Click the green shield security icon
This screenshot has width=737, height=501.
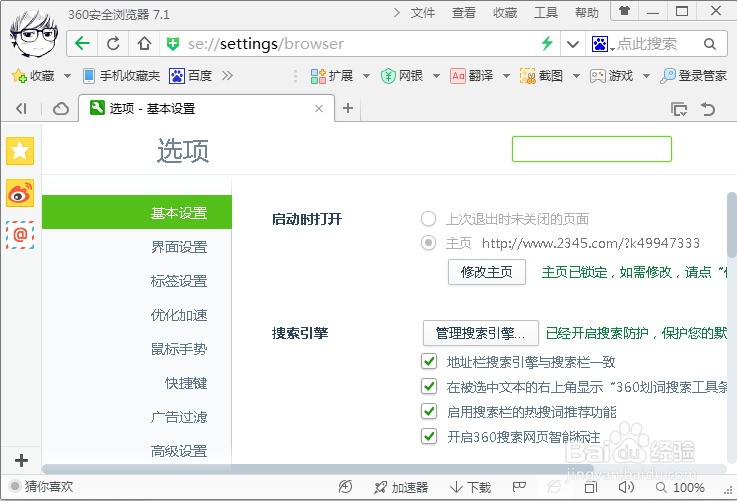173,44
